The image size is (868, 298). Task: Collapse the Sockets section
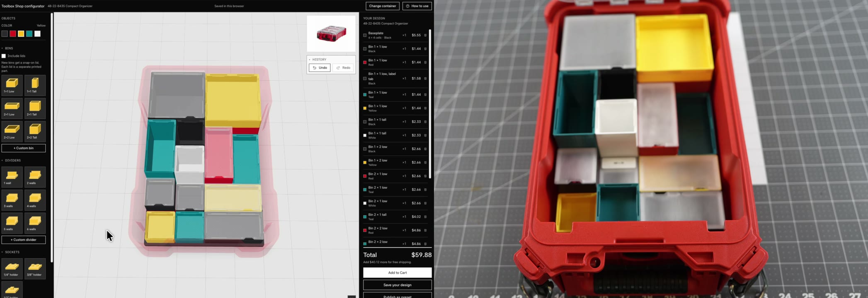coord(10,252)
